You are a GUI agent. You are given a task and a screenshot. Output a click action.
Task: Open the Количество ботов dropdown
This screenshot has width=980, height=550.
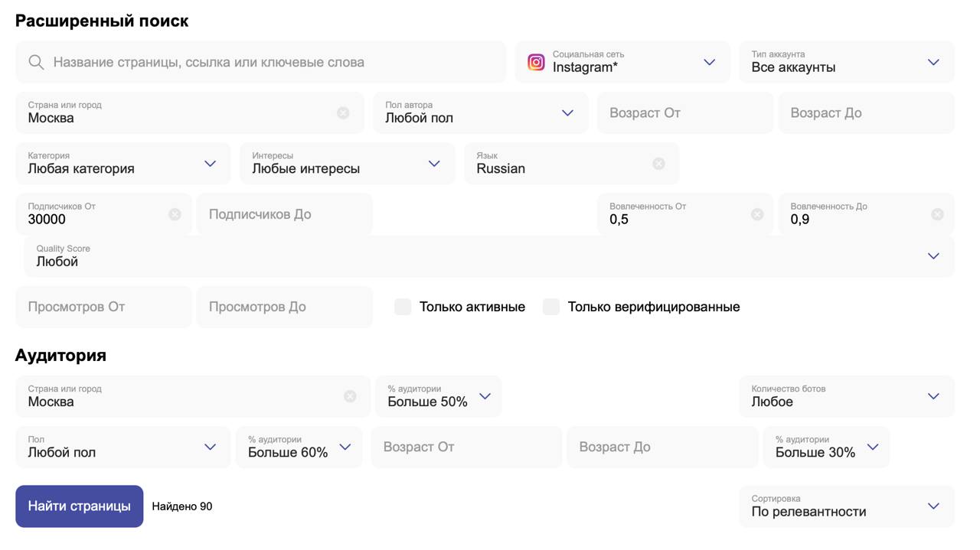pyautogui.click(x=847, y=396)
